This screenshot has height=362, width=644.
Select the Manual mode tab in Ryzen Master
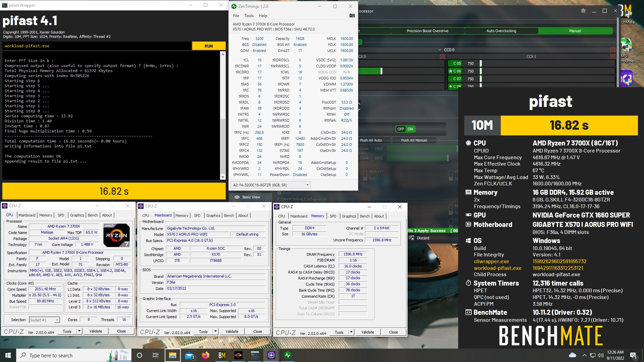[575, 31]
